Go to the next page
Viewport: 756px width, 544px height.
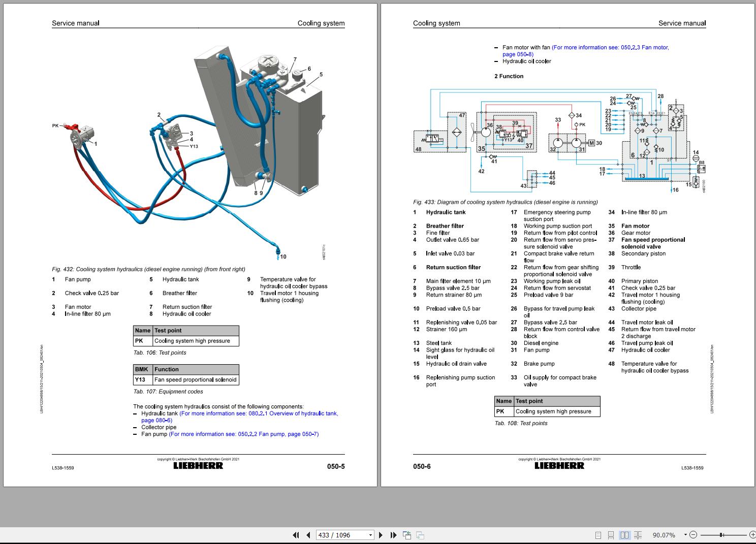[381, 535]
